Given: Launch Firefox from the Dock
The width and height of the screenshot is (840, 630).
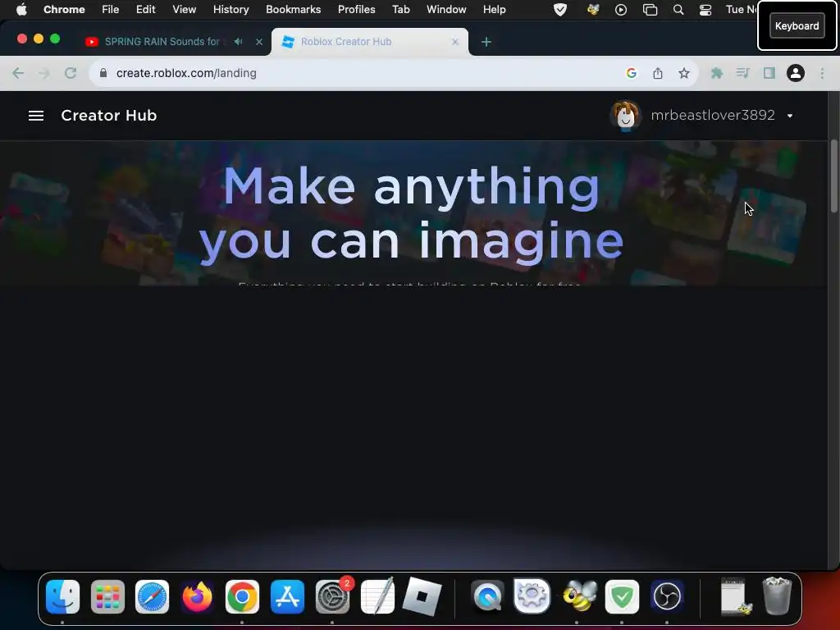Looking at the screenshot, I should [x=197, y=597].
